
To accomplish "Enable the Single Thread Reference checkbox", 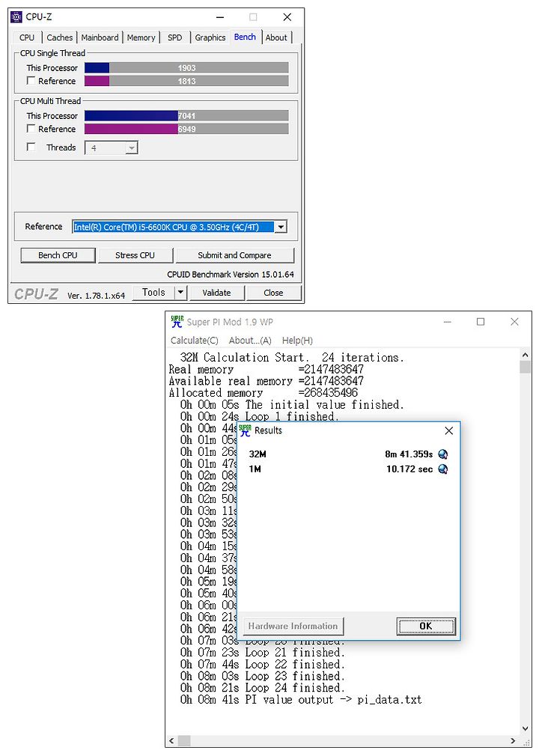I will click(x=31, y=81).
